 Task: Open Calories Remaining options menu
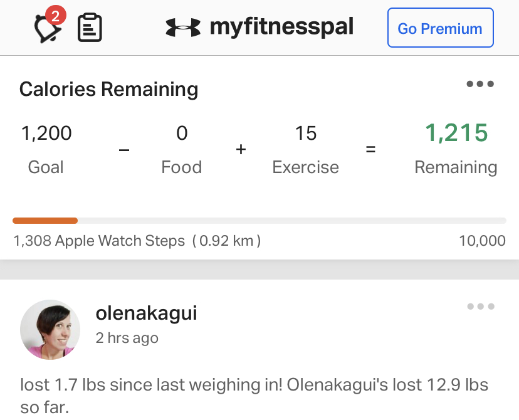480,84
